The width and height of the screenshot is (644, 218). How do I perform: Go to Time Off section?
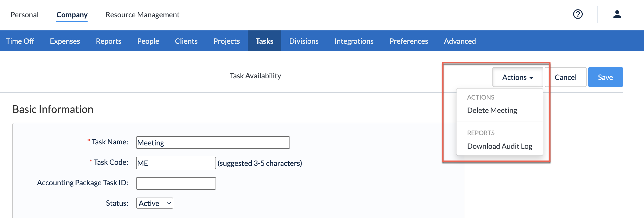pyautogui.click(x=20, y=41)
